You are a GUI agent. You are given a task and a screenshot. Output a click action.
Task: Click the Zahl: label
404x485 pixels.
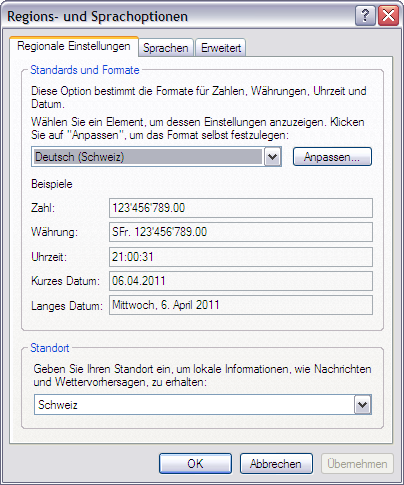(43, 208)
